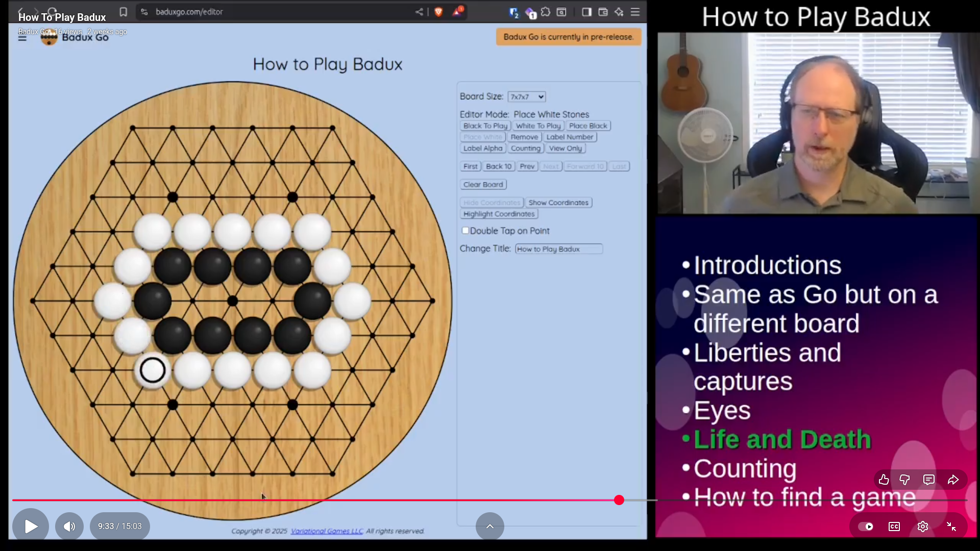Exit the video with the shrink arrows icon
This screenshot has width=980, height=551.
pos(951,526)
